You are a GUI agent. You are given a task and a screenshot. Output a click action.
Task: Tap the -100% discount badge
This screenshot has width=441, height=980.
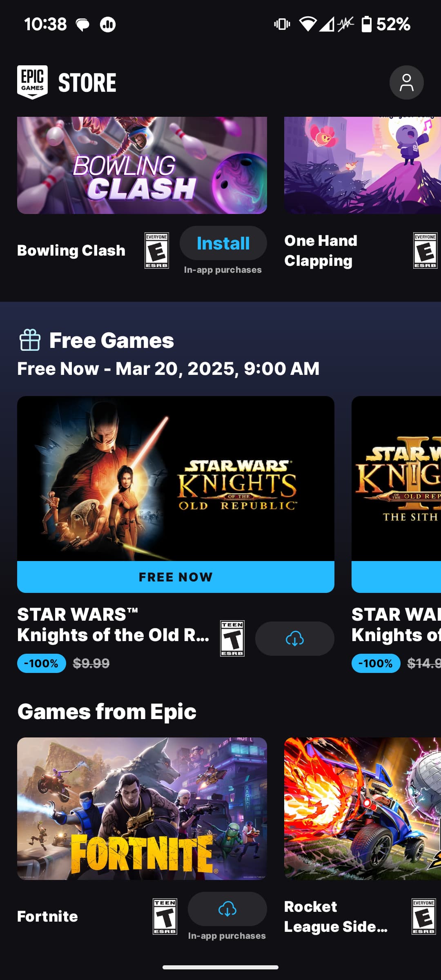pyautogui.click(x=41, y=663)
